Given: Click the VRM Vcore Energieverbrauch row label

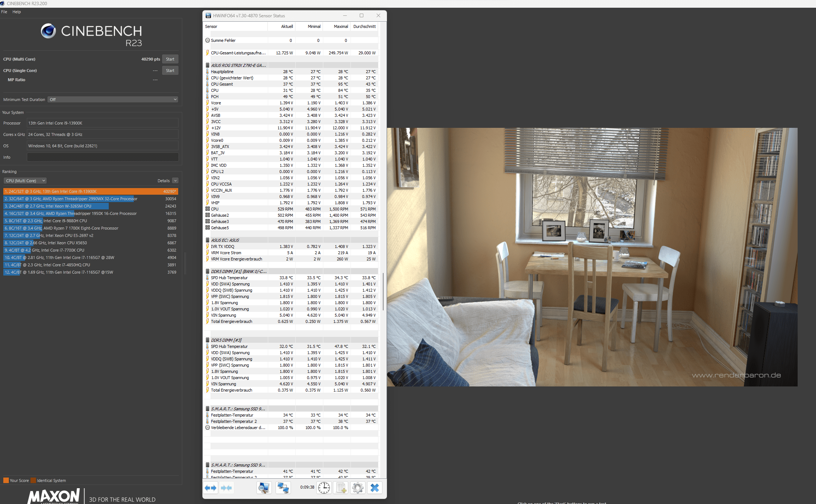Looking at the screenshot, I should click(237, 259).
